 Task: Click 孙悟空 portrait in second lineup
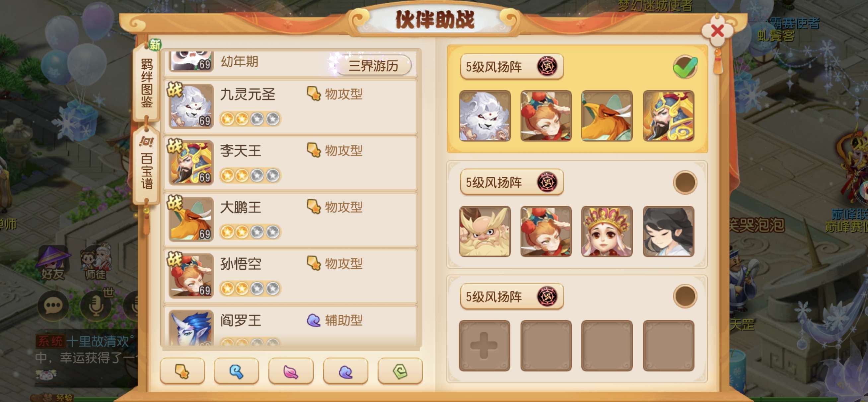tap(546, 232)
